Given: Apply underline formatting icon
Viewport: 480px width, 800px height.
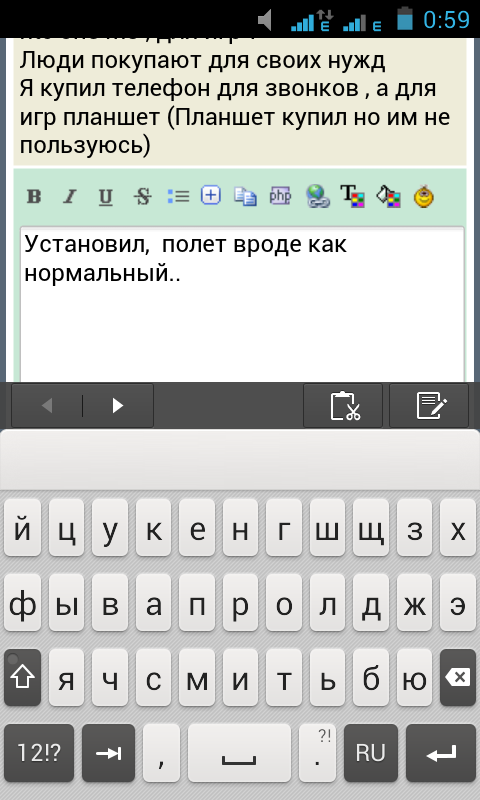Looking at the screenshot, I should tap(106, 196).
